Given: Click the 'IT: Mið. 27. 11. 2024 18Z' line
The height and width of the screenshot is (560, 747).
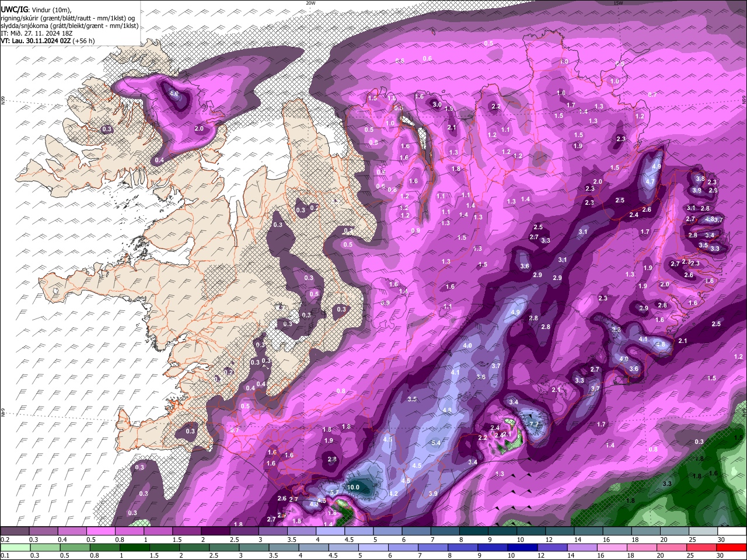Looking at the screenshot, I should (x=37, y=33).
